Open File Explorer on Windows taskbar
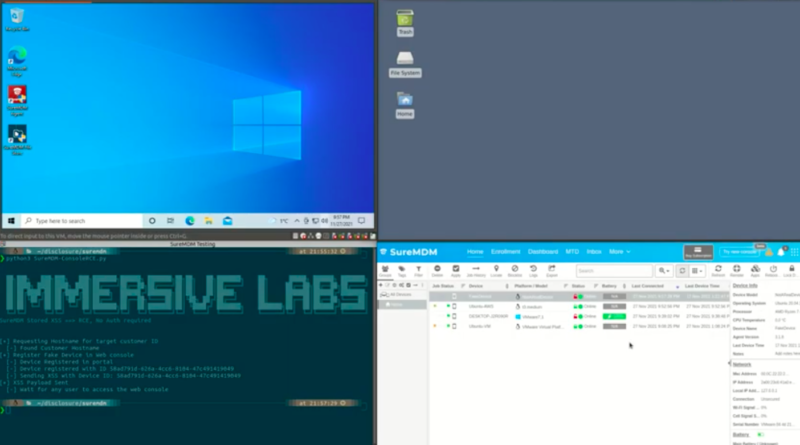 209,221
